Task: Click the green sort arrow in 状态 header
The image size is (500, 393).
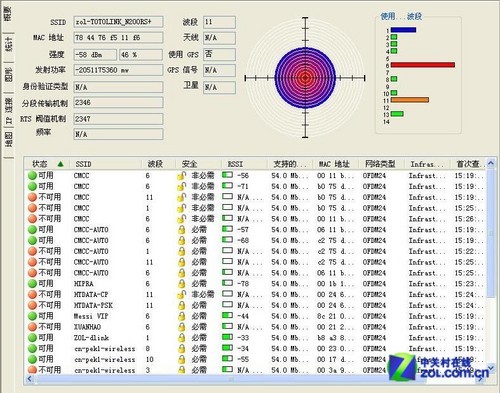Action: 60,164
